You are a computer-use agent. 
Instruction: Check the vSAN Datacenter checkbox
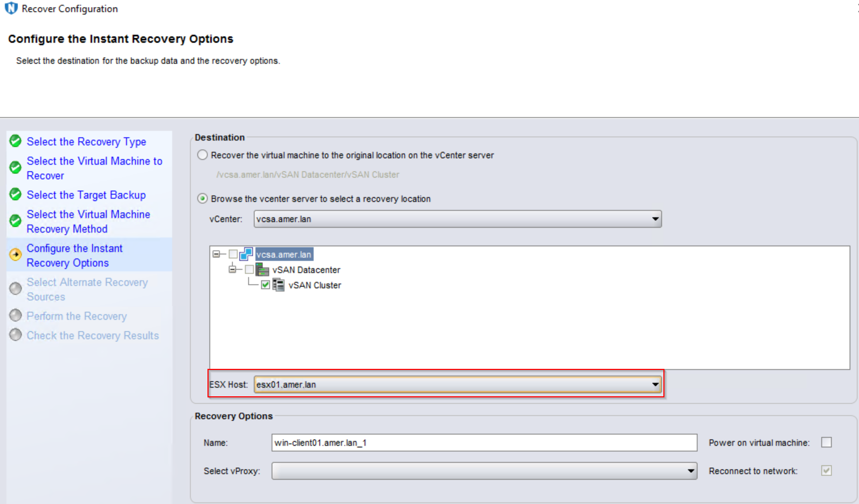[x=250, y=269]
